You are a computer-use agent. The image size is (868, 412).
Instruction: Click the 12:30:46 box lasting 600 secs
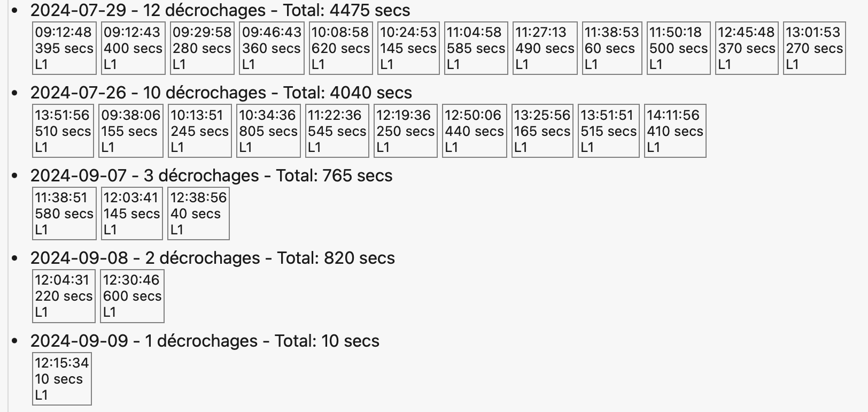132,296
